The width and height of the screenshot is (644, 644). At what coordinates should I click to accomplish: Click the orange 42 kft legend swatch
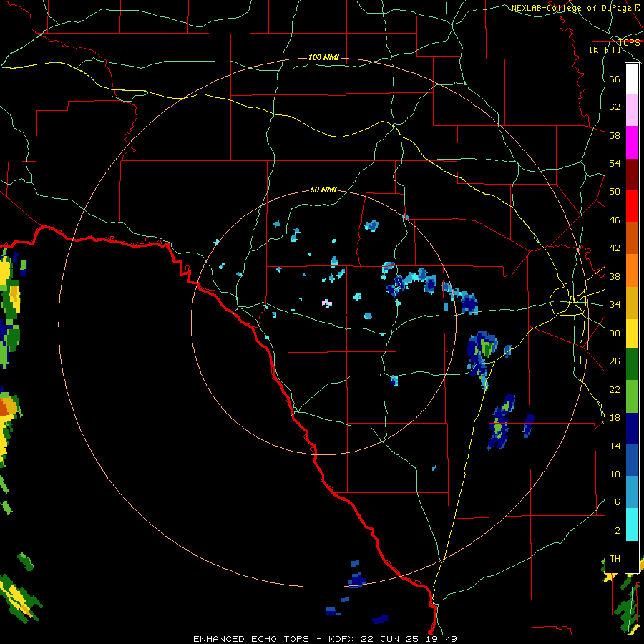pos(632,270)
